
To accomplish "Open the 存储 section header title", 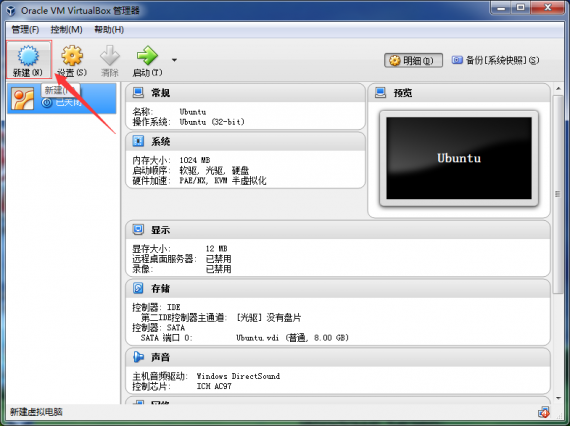I will click(x=161, y=289).
